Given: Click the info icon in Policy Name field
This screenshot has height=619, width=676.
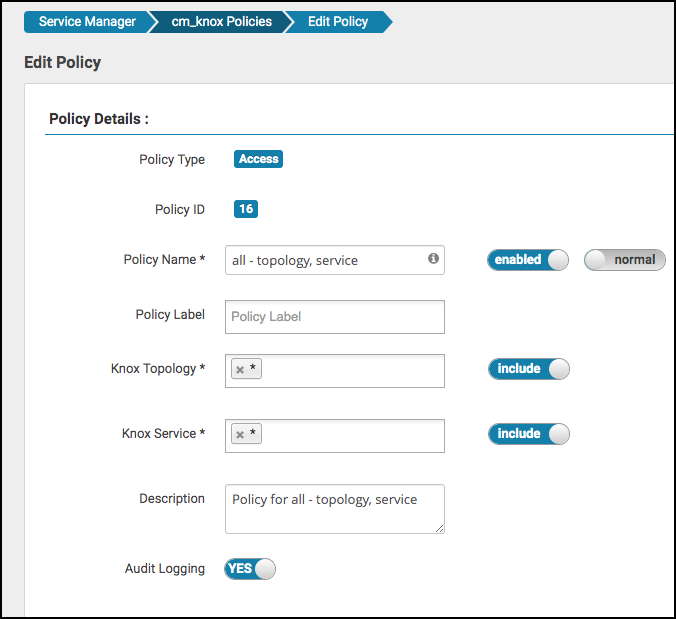Looking at the screenshot, I should [x=433, y=259].
